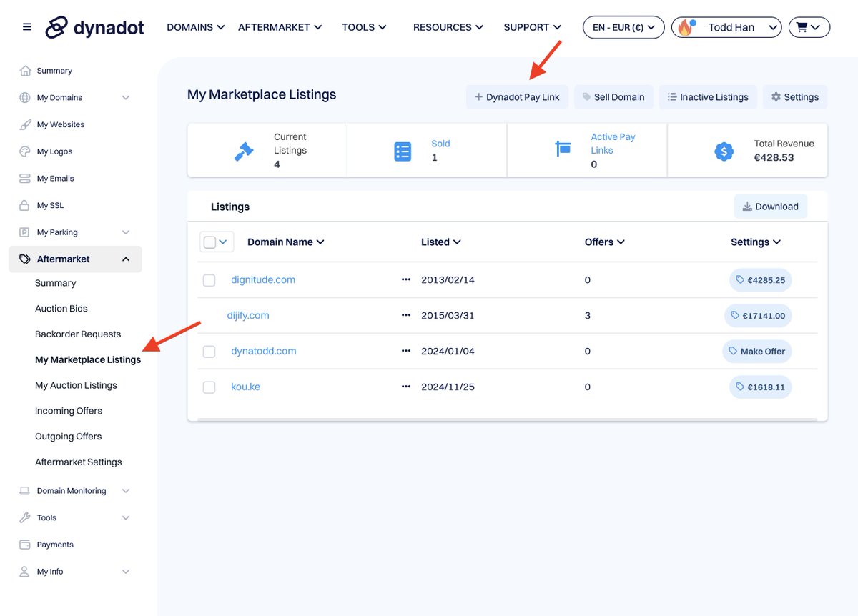858x616 pixels.
Task: Tick the select-all checkbox in table header
Action: coord(209,242)
